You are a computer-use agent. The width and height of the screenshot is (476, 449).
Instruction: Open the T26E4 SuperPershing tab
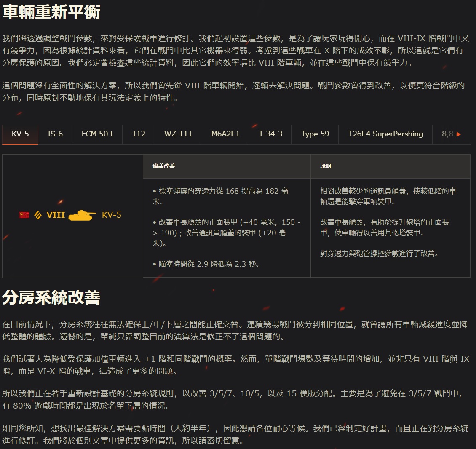click(385, 134)
